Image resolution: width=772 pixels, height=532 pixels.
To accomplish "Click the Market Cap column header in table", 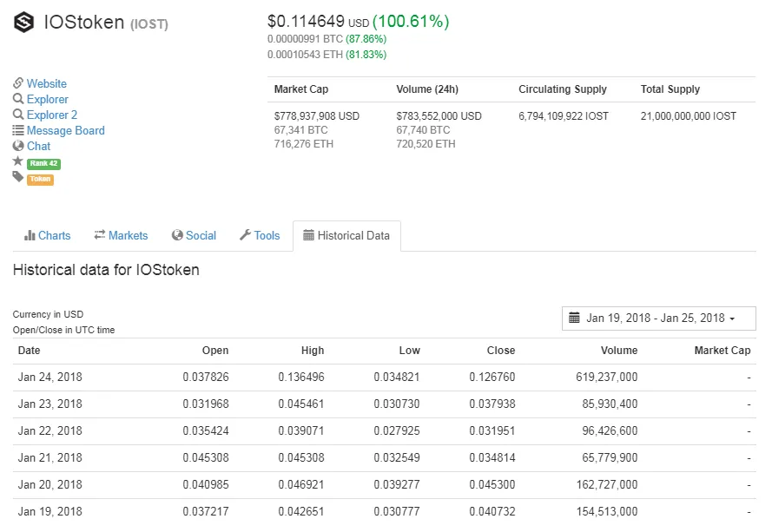I will coord(723,351).
